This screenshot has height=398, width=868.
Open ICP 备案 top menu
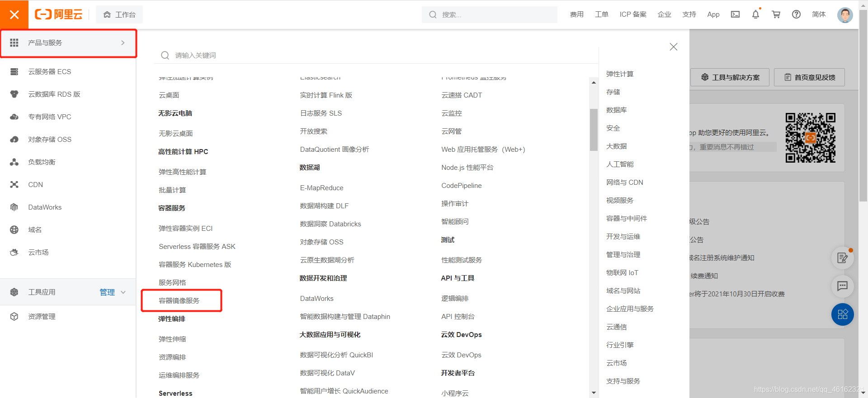[633, 14]
